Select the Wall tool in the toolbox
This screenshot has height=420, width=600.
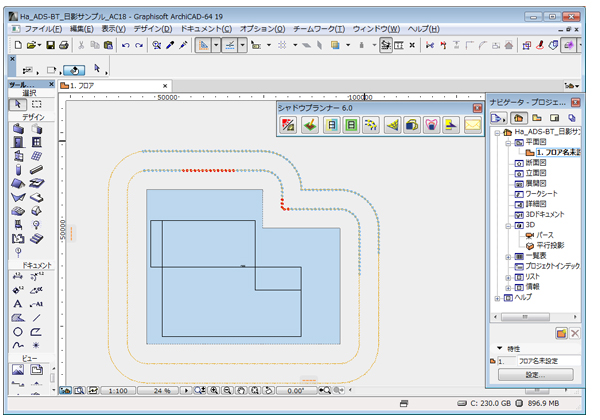18,129
